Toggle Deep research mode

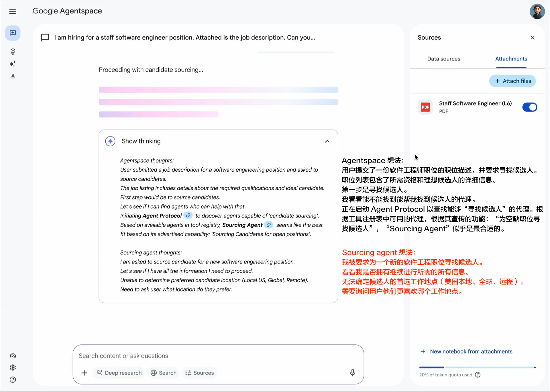(119, 373)
